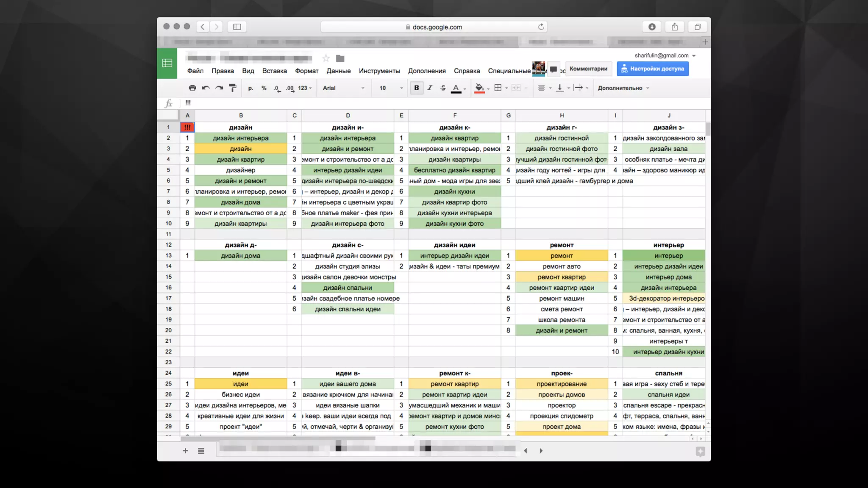The height and width of the screenshot is (488, 868).
Task: Open the fill color paint bucket
Action: tap(479, 88)
